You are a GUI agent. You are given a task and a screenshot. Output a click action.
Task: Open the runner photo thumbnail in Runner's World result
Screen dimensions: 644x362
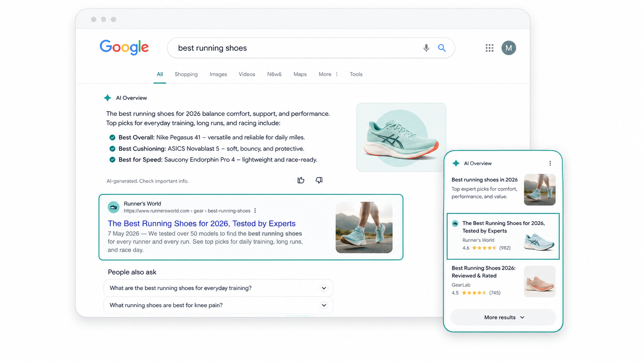364,227
